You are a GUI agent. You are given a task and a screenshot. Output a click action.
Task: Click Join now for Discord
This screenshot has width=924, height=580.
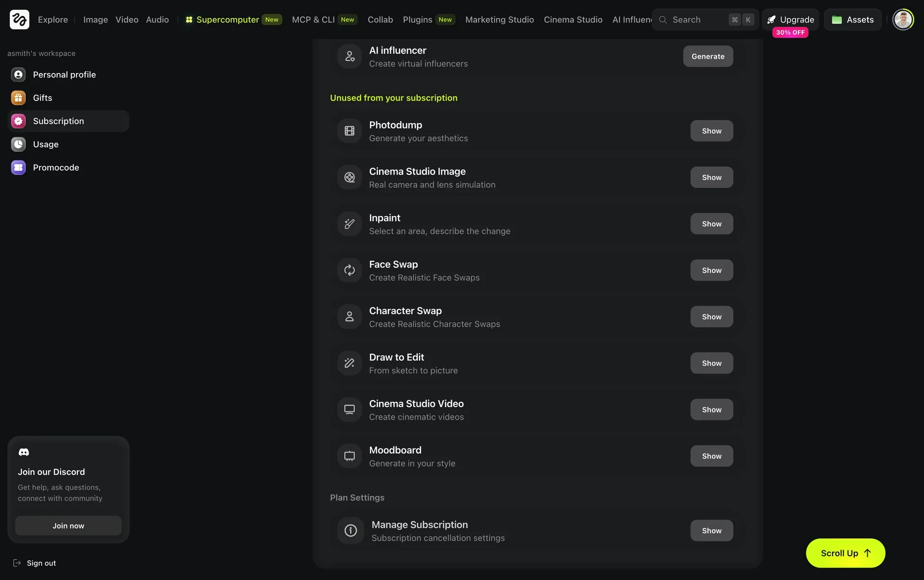tap(68, 526)
